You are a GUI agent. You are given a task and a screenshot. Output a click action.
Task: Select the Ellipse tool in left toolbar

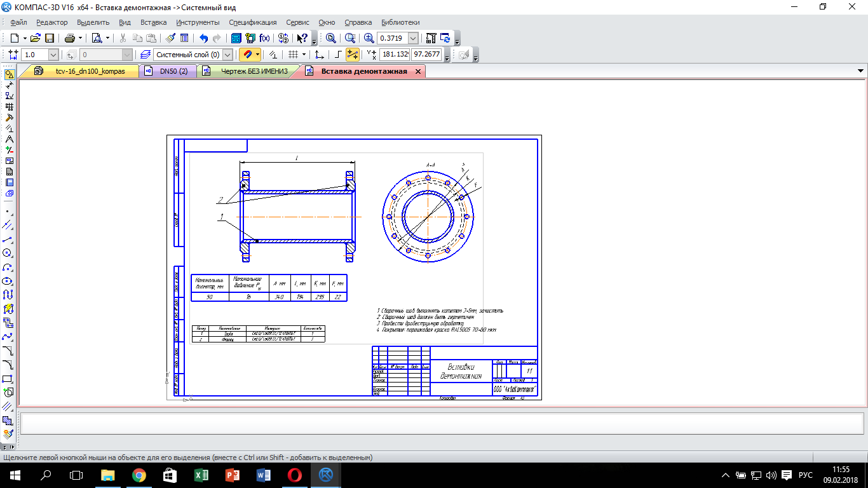tap(8, 281)
